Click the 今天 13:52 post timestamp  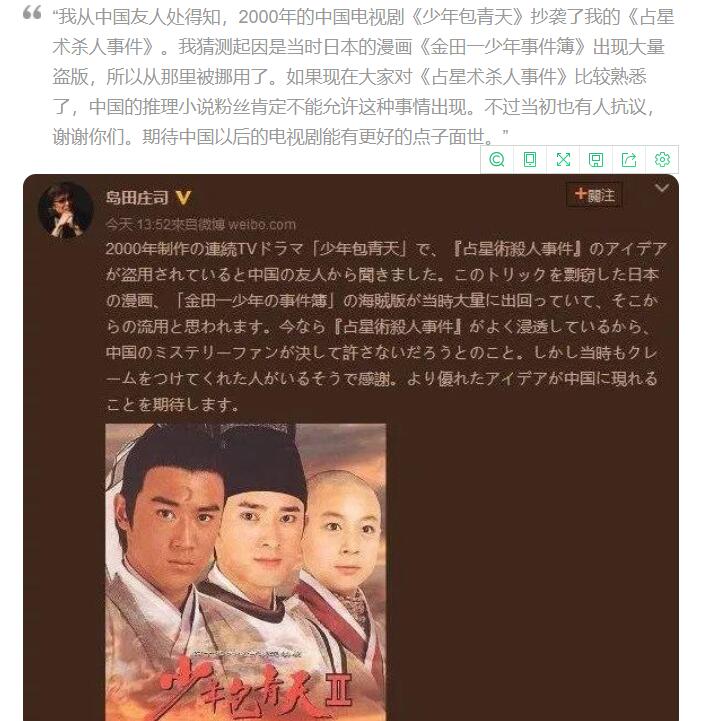click(138, 224)
